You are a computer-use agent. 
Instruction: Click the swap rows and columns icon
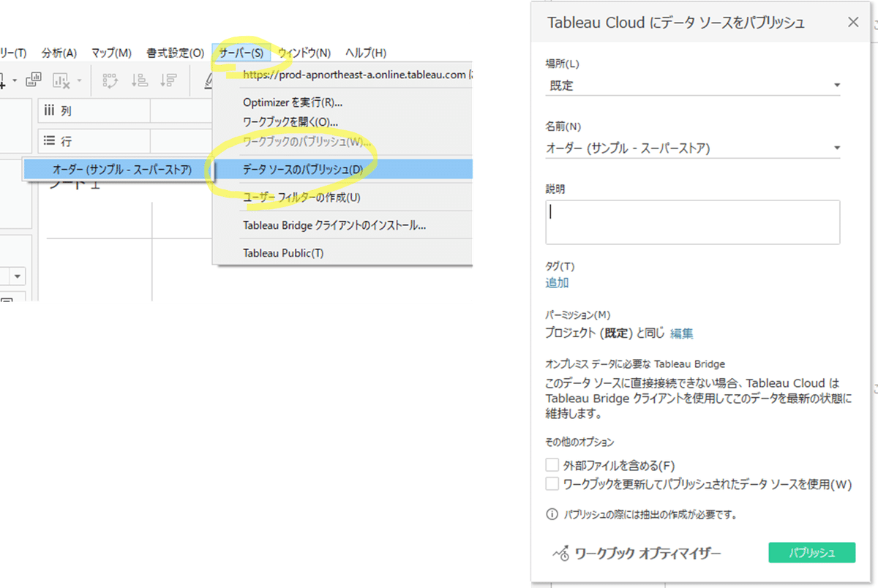click(110, 80)
